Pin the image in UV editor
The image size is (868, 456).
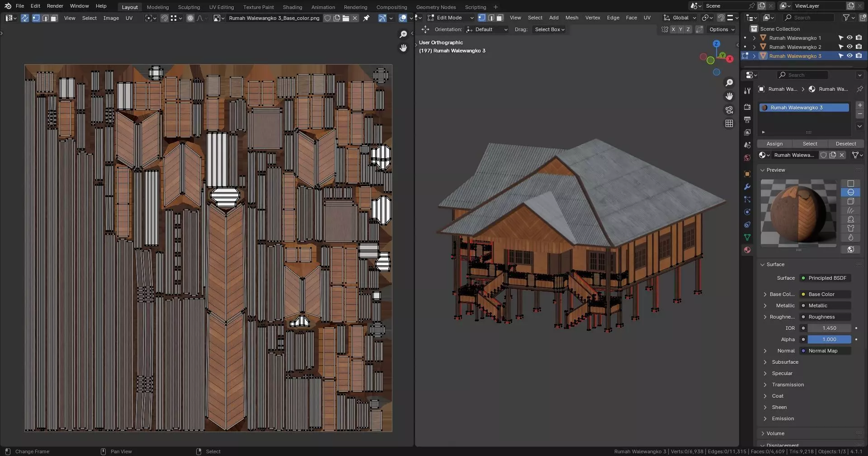(366, 18)
